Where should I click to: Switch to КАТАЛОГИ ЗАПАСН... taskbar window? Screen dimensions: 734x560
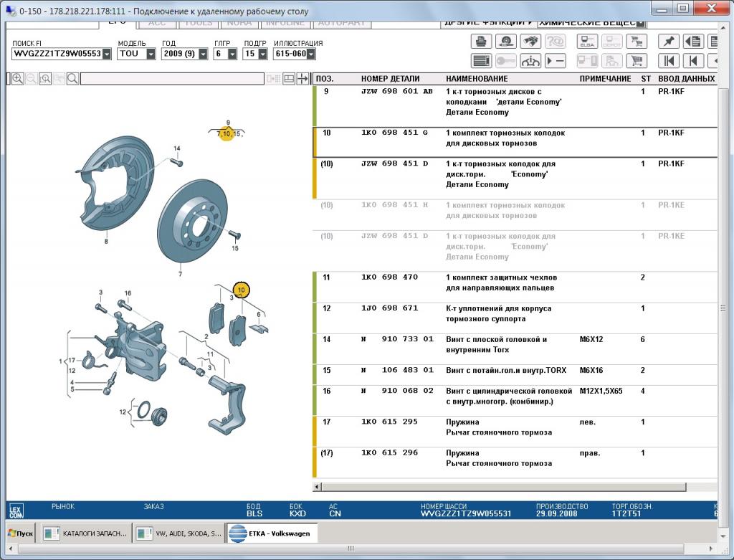(86, 533)
